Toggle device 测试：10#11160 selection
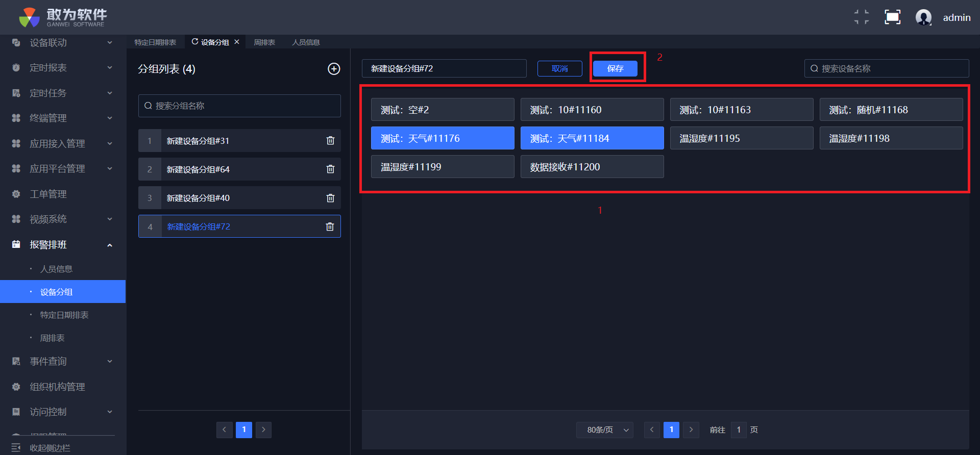Screen dimensions: 980x455 pos(592,110)
